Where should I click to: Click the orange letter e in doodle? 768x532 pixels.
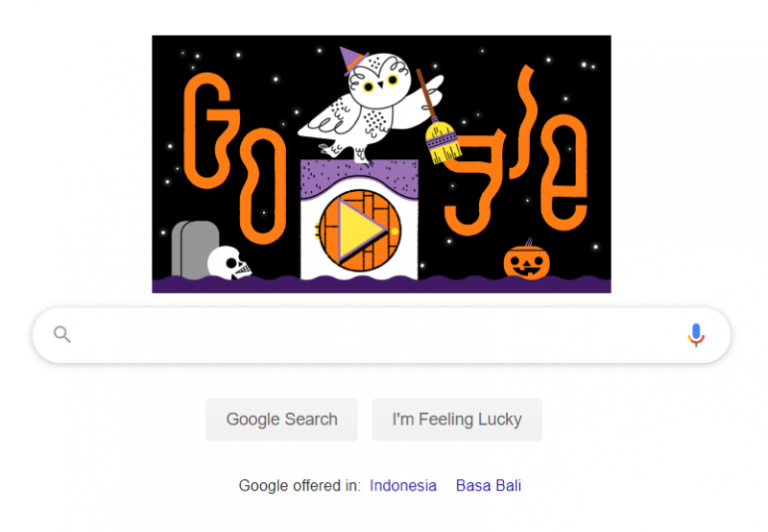564,172
